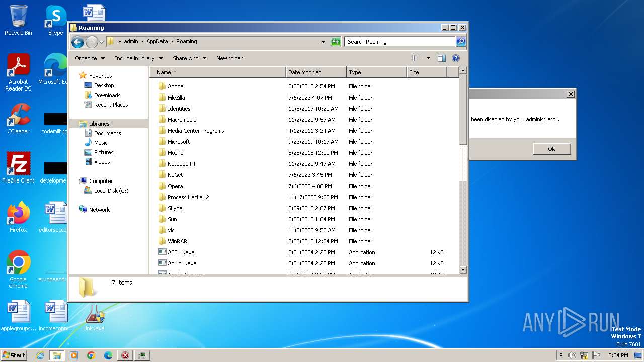Click the Chrome icon in the taskbar
644x362 pixels.
pos(91,355)
